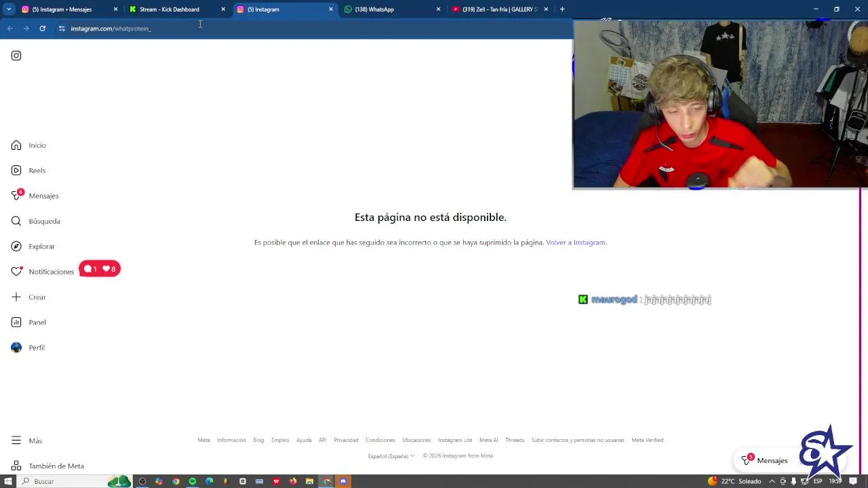
Task: Open File Explorer from the taskbar
Action: click(309, 481)
